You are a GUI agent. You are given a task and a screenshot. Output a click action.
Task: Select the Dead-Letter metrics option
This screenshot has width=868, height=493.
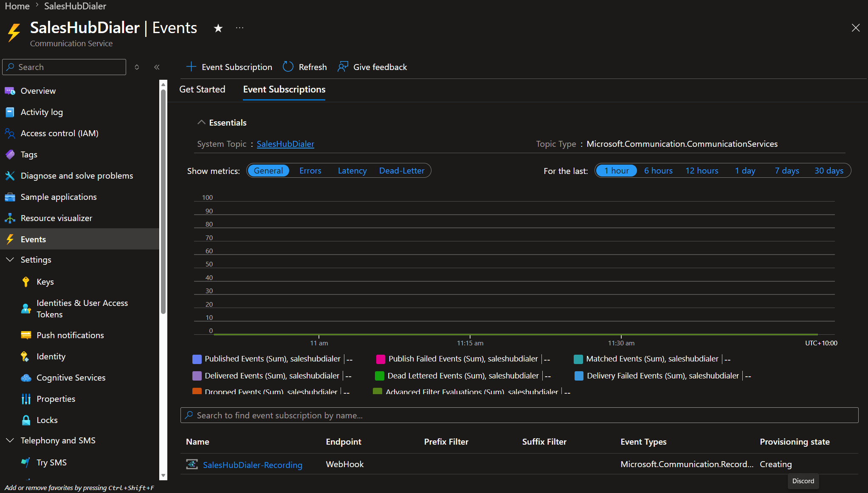402,171
